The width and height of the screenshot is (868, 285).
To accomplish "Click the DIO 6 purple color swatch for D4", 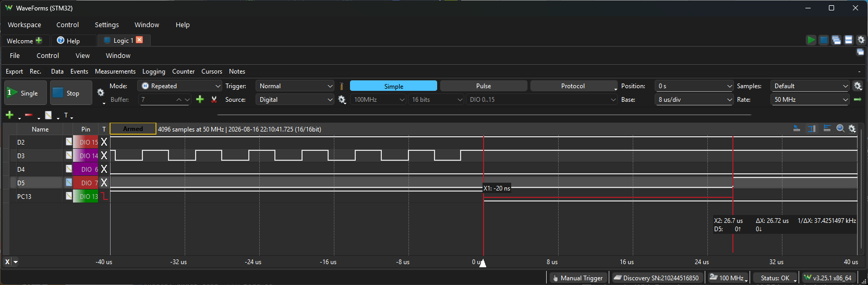I will pyautogui.click(x=86, y=169).
